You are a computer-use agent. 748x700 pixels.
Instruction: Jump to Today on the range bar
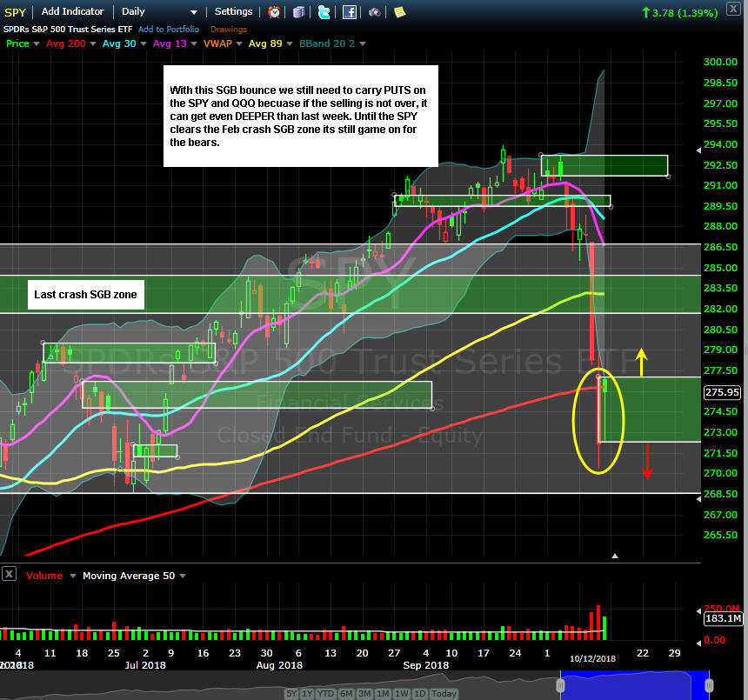point(444,693)
